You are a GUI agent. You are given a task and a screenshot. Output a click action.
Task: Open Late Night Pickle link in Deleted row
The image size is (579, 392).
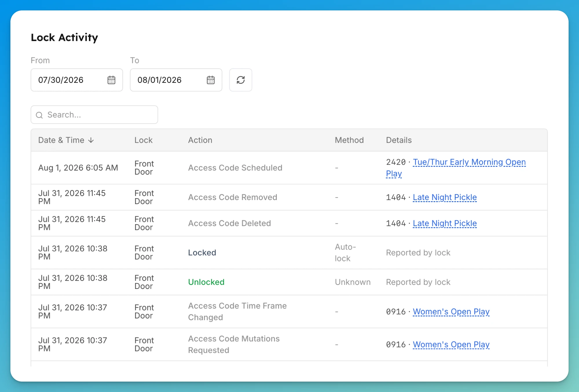tap(445, 223)
